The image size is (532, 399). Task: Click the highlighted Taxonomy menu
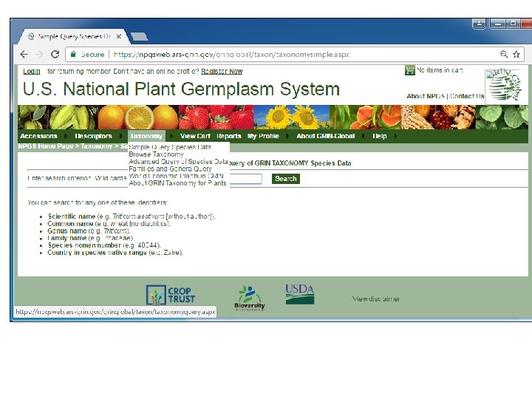tap(146, 136)
